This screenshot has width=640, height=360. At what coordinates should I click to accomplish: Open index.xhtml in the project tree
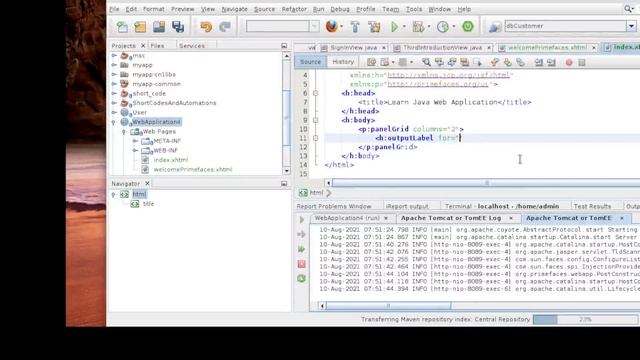171,160
